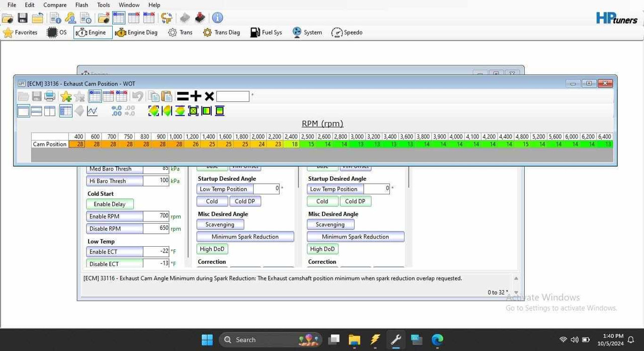Switch to the Favorites tab
Image resolution: width=644 pixels, height=351 pixels.
click(21, 32)
